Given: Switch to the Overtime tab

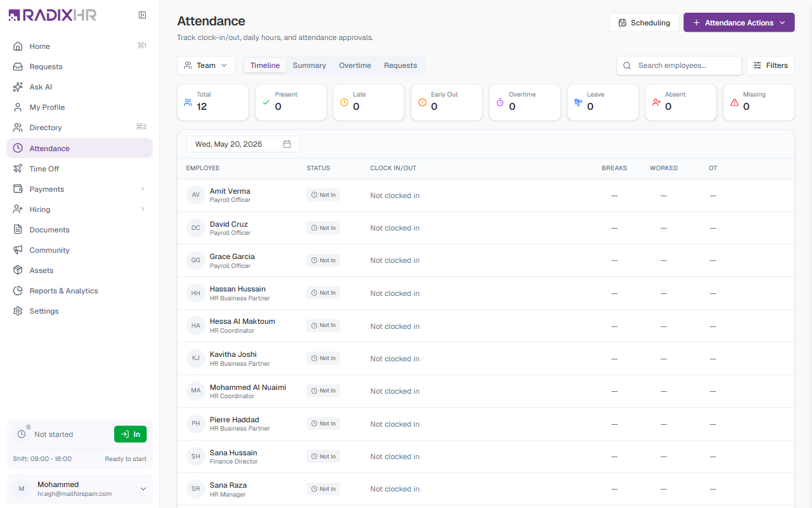Looking at the screenshot, I should point(355,65).
